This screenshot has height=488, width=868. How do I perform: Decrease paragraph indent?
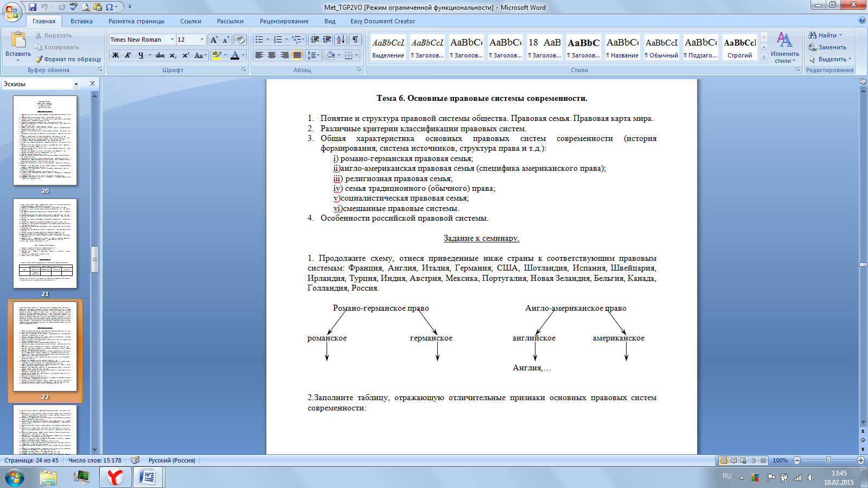click(x=314, y=40)
